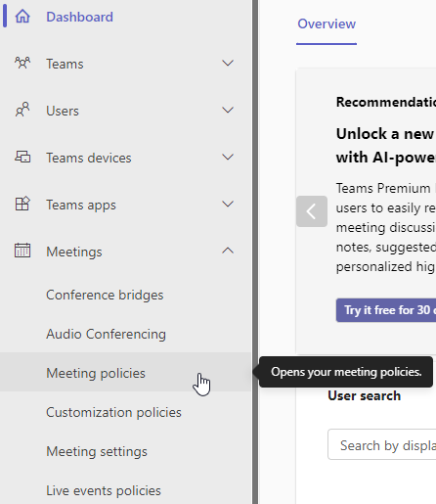Click Try it free for 30 days button
This screenshot has height=504, width=436.
pyautogui.click(x=386, y=310)
